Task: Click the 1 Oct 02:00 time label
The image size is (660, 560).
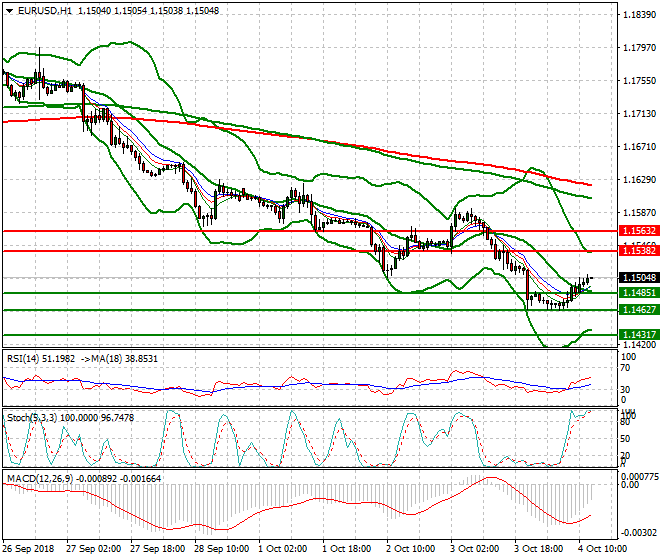Action: (283, 549)
